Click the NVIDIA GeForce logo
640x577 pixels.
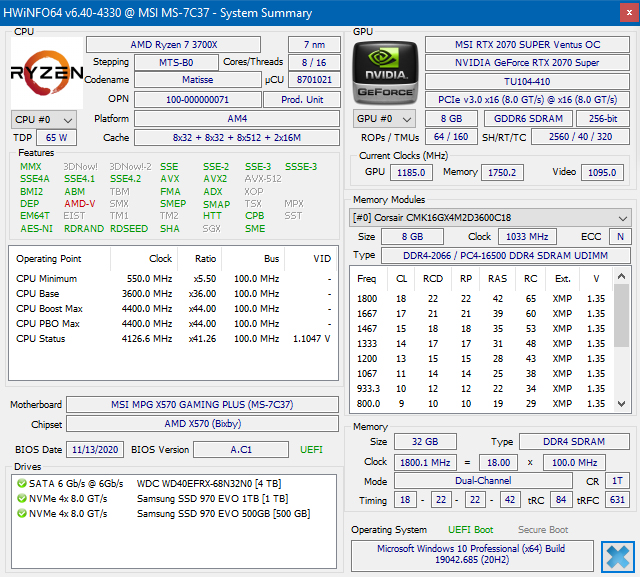(385, 73)
